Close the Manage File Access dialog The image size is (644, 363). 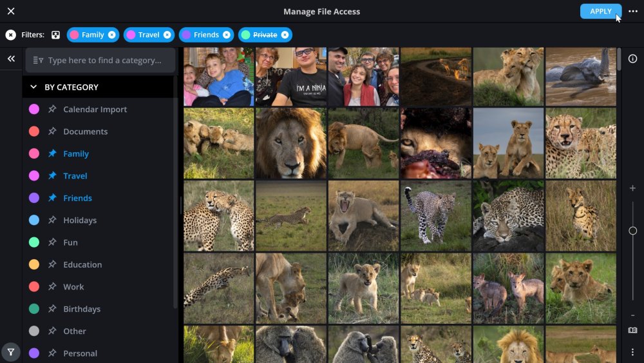(x=11, y=11)
